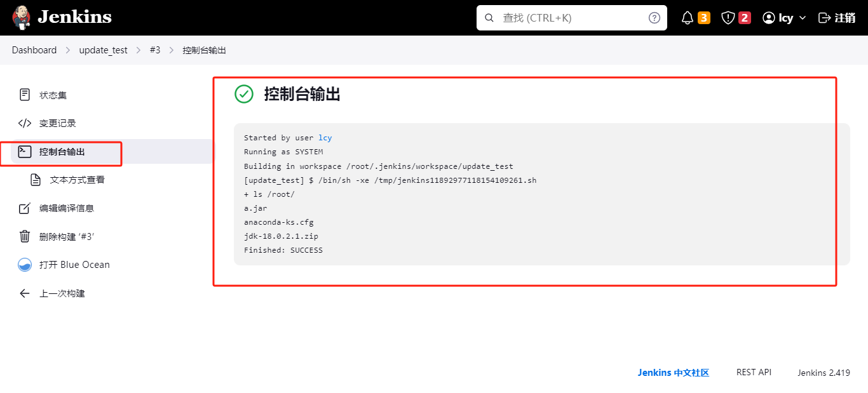This screenshot has width=868, height=393.
Task: Open REST API footer link
Action: point(754,373)
